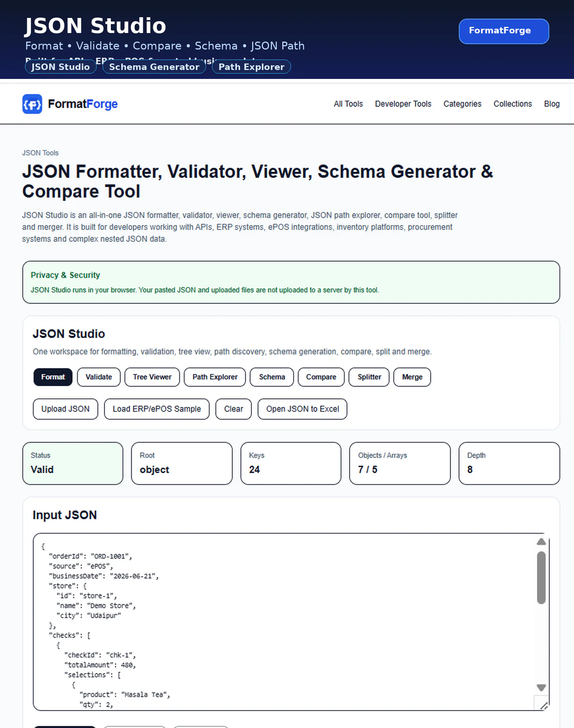Click the "totalAmount": 480 line
The image size is (574, 728).
[x=100, y=665]
